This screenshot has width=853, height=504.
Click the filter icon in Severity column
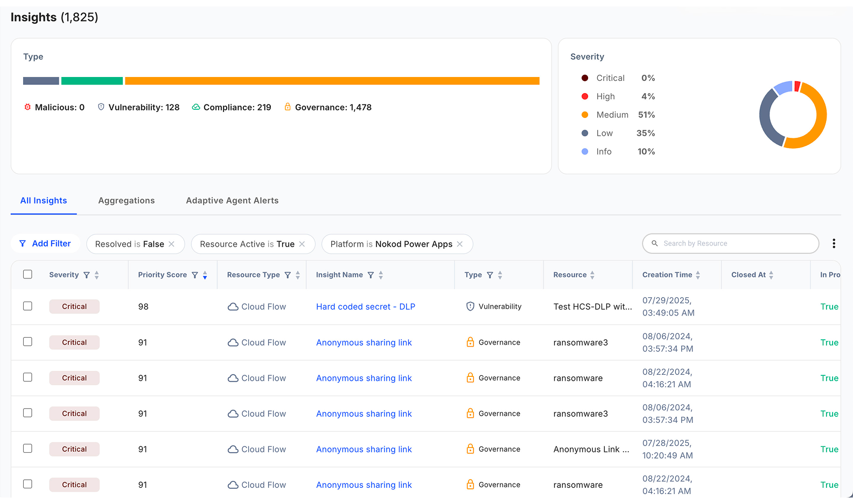[86, 275]
